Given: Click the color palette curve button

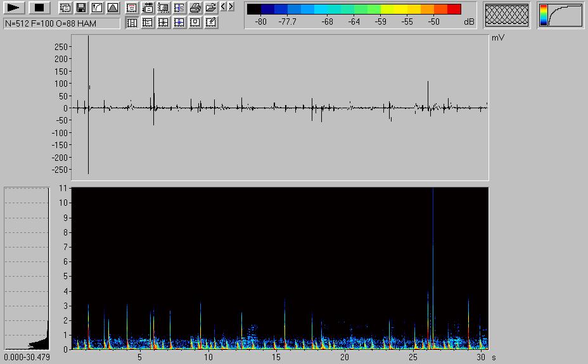Looking at the screenshot, I should 561,15.
